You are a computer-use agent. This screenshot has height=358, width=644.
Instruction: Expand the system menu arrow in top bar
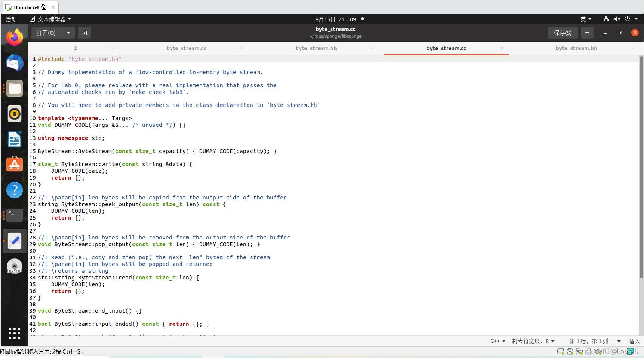636,19
